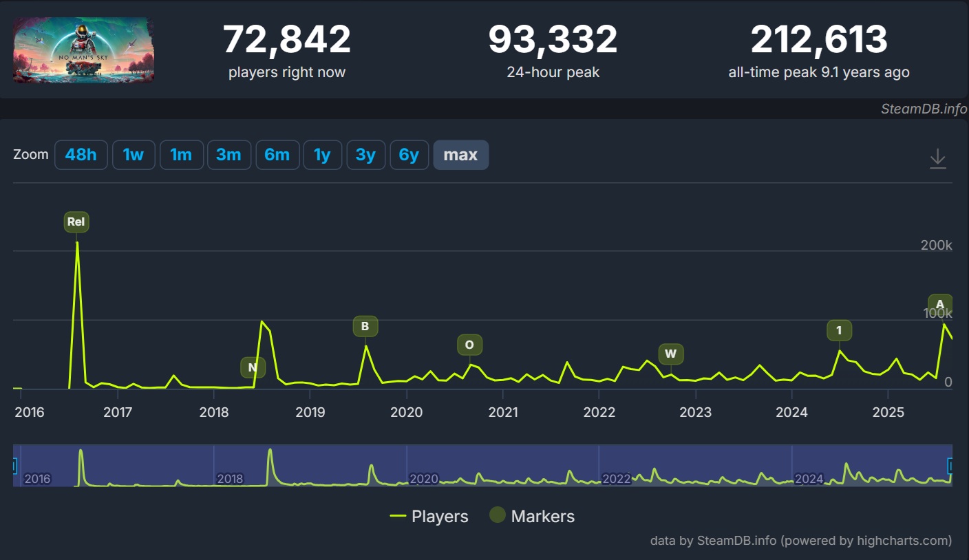Switch chart zoom to 3m
This screenshot has height=560, width=969.
pyautogui.click(x=228, y=155)
